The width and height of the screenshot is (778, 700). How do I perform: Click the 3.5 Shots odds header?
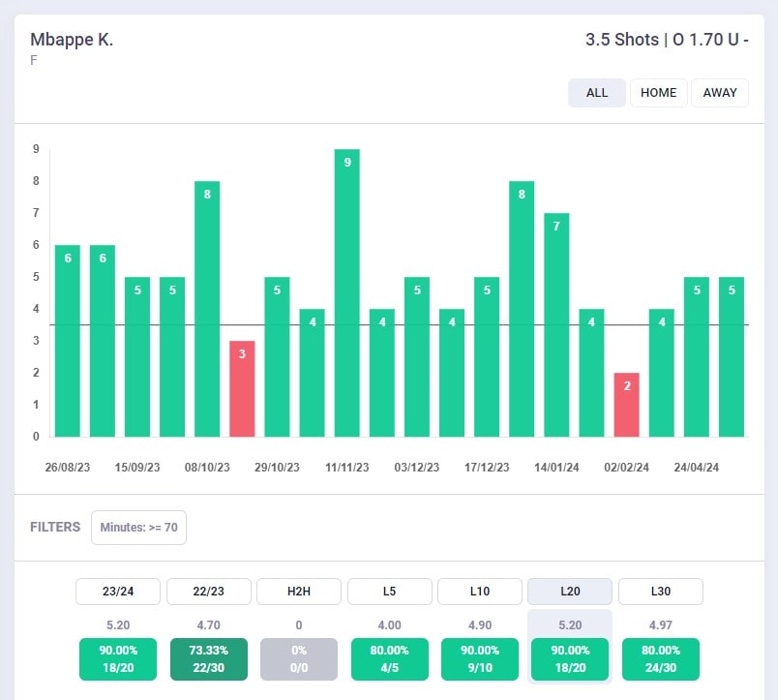pos(667,40)
